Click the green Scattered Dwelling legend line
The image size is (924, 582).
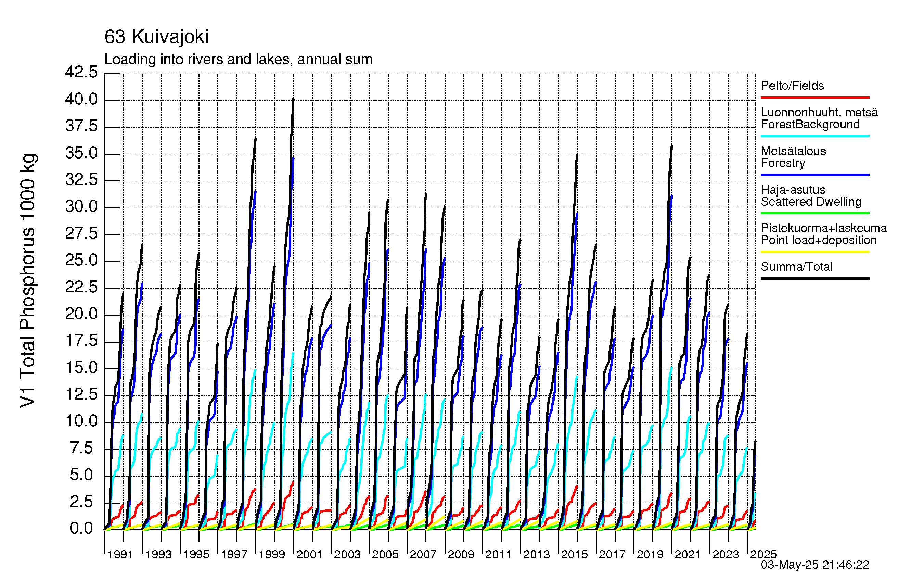[x=815, y=213]
